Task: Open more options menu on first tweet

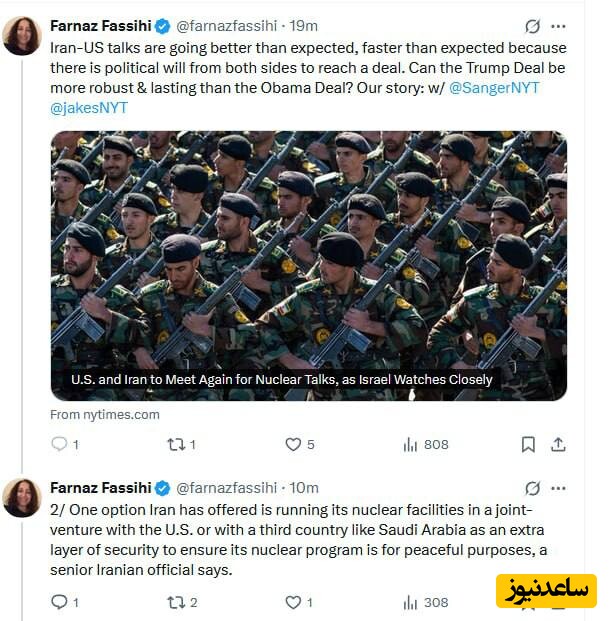Action: click(x=558, y=26)
